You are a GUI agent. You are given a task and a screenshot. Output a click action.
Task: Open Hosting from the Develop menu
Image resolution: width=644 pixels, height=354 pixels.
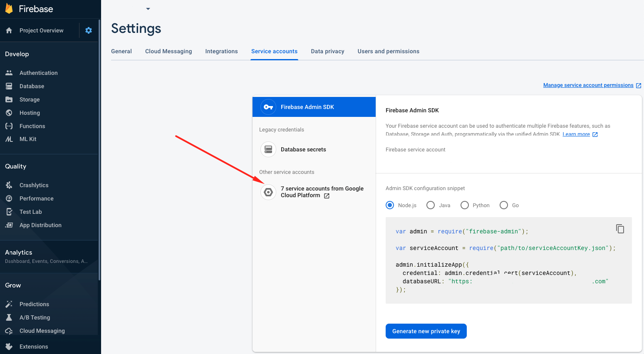click(29, 113)
